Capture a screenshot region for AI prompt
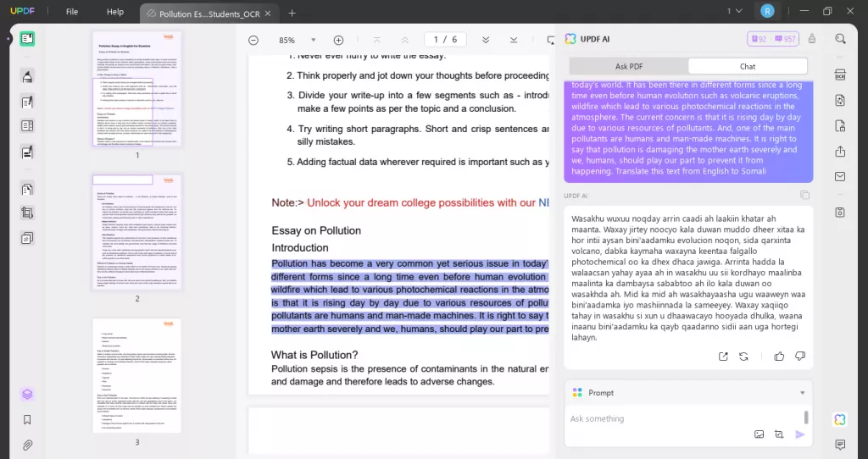 click(779, 434)
